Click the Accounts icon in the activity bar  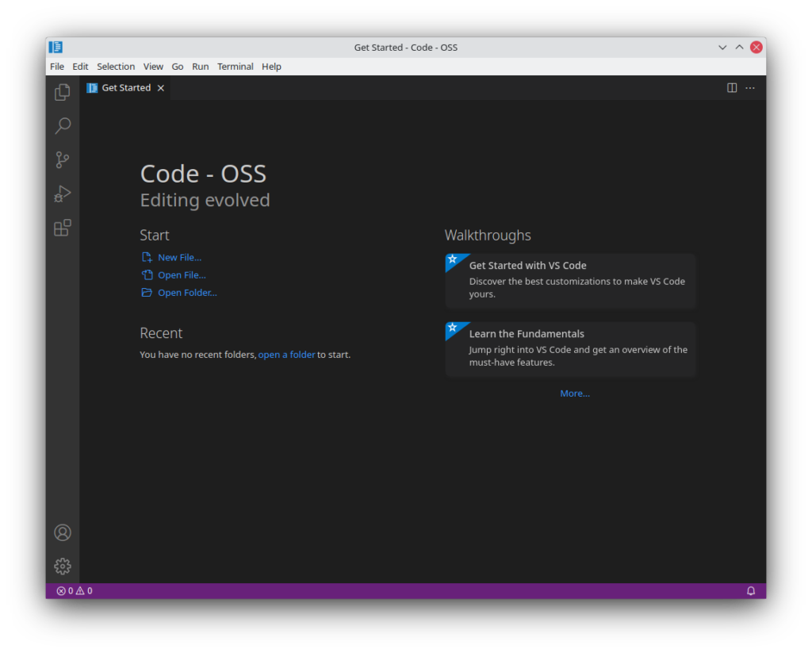click(63, 532)
